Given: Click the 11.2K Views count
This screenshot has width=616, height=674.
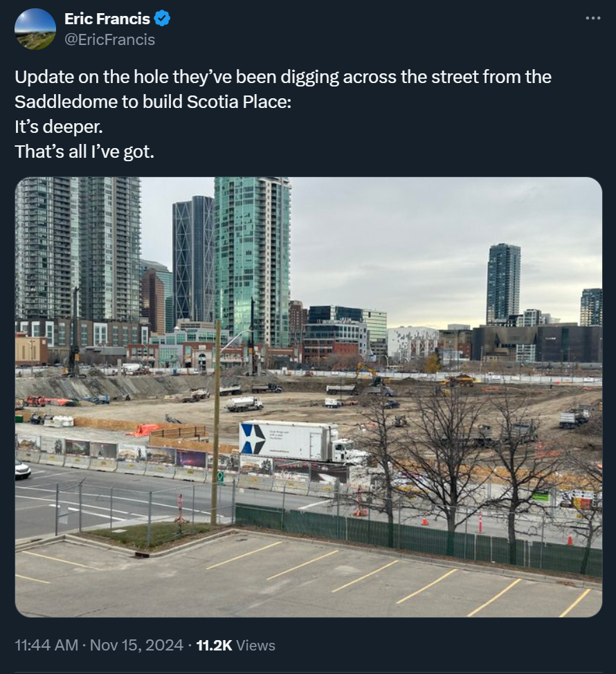Looking at the screenshot, I should tap(235, 645).
